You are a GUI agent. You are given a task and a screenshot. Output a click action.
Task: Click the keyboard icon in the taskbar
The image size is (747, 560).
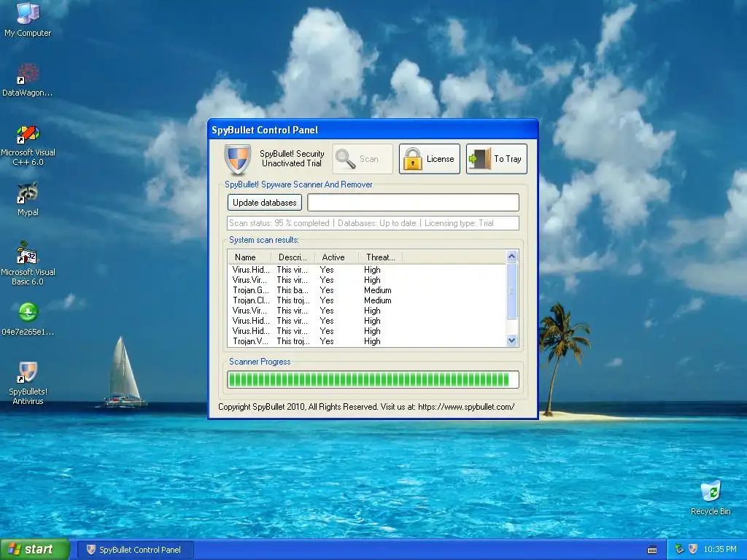[x=652, y=550]
